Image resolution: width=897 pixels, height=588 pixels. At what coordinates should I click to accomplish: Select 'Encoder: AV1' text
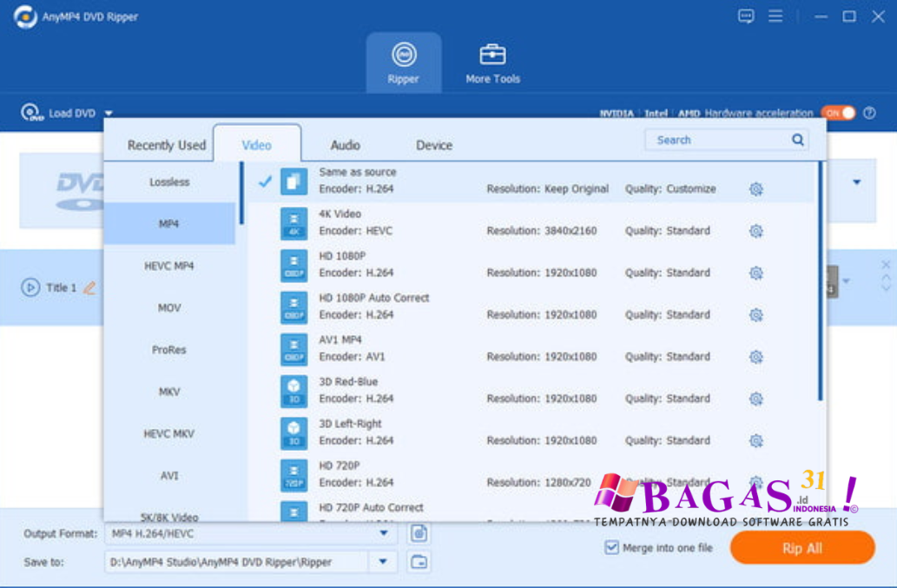[x=352, y=356]
